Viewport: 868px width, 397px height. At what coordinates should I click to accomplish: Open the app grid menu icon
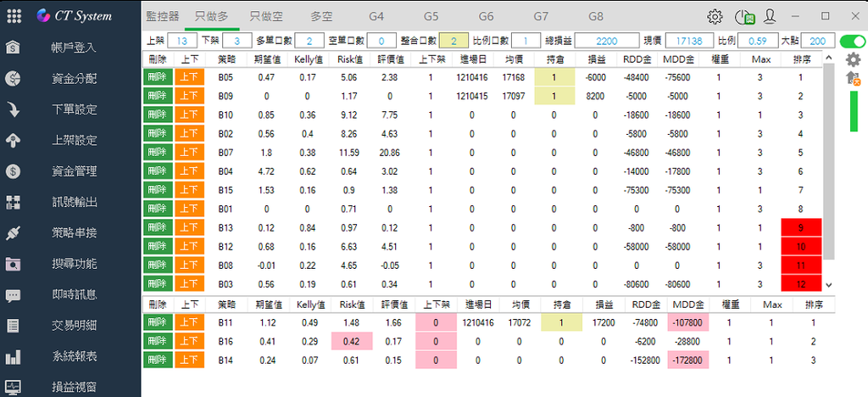point(14,15)
